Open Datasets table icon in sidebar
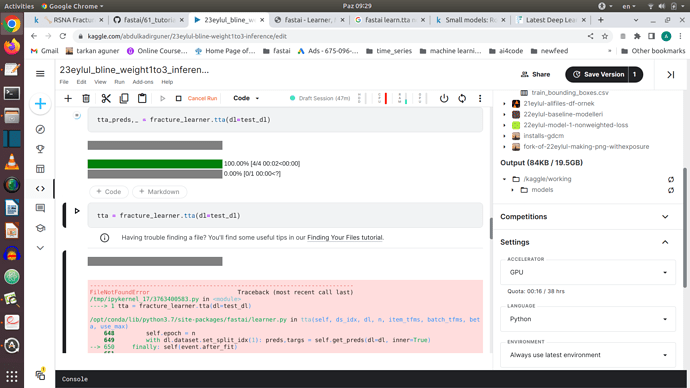Viewport: 690px width, 388px height. pos(40,169)
